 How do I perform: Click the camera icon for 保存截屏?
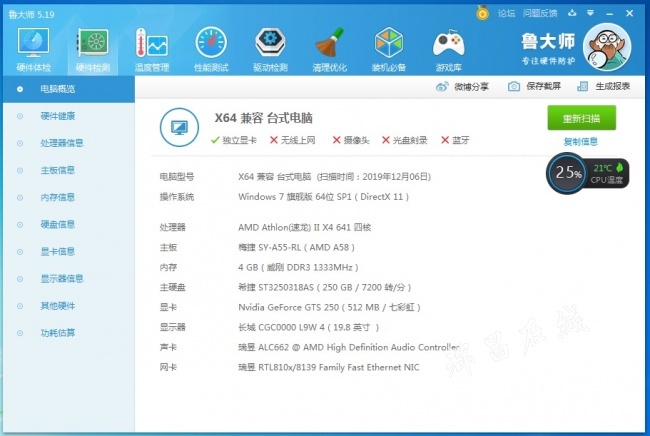tap(514, 86)
